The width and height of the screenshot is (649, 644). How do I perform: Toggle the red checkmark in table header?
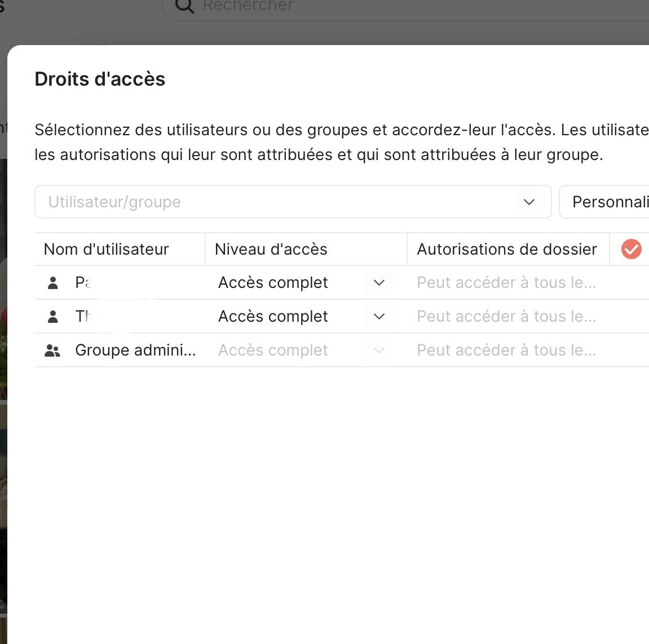coord(631,249)
